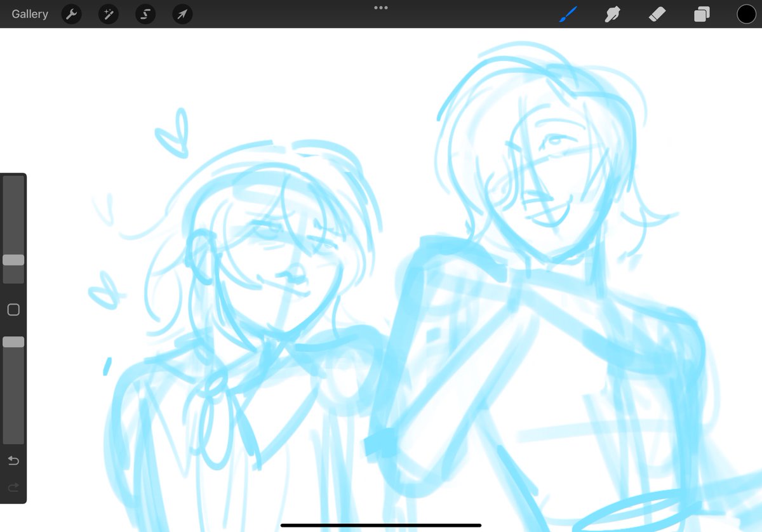Undo the last stroke with the undo arrow
Image resolution: width=762 pixels, height=532 pixels.
click(x=13, y=460)
